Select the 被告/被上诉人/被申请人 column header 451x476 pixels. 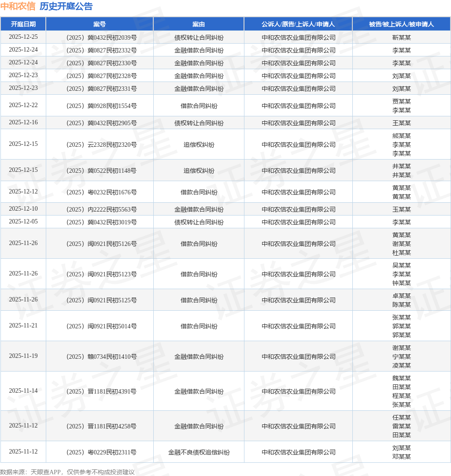point(401,24)
